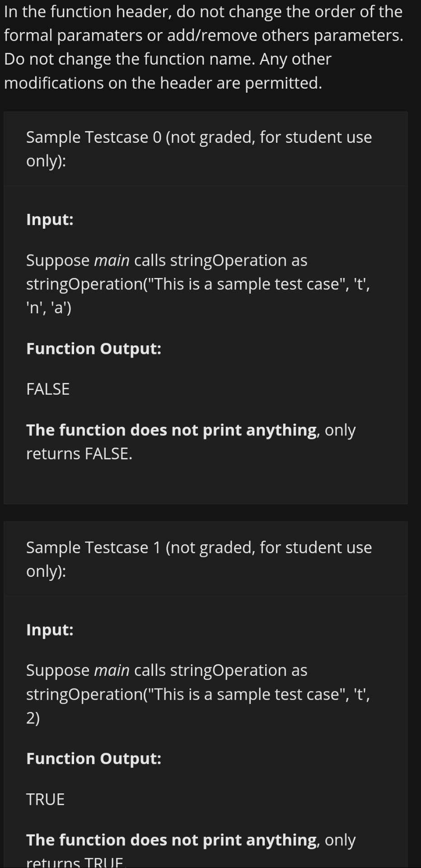The width and height of the screenshot is (421, 868).
Task: Click the 'formal paramaters' line of text
Action: (204, 35)
